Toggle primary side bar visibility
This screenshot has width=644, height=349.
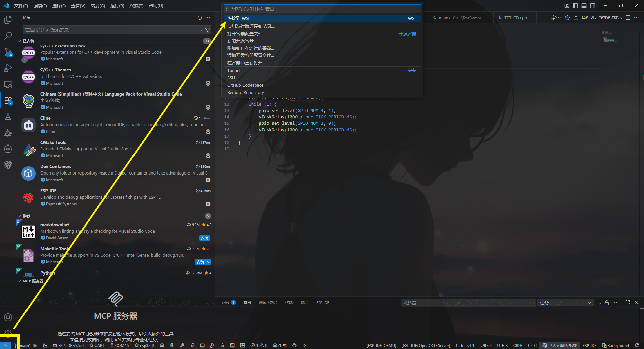click(x=575, y=6)
